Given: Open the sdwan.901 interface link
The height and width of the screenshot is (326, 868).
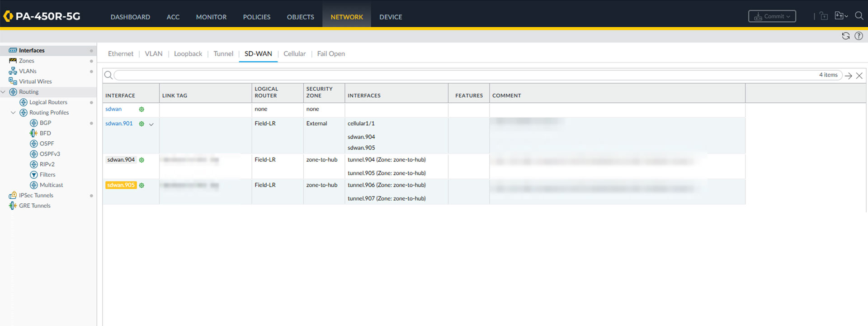Looking at the screenshot, I should [119, 123].
